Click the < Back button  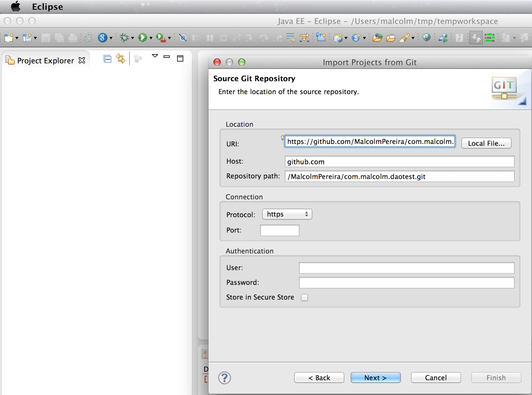click(x=319, y=378)
